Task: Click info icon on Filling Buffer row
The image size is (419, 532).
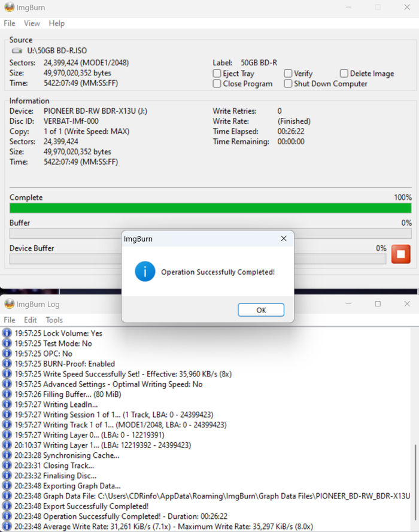Action: (x=7, y=394)
